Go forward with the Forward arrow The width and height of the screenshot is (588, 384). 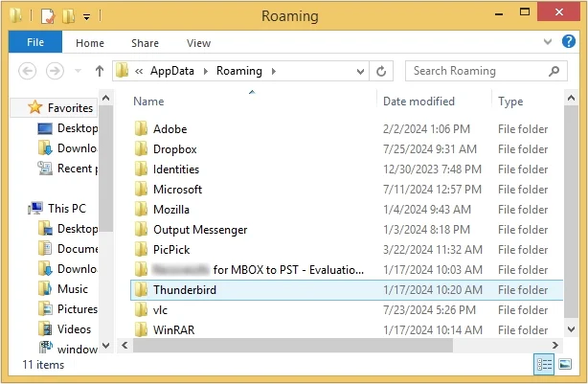tap(55, 71)
